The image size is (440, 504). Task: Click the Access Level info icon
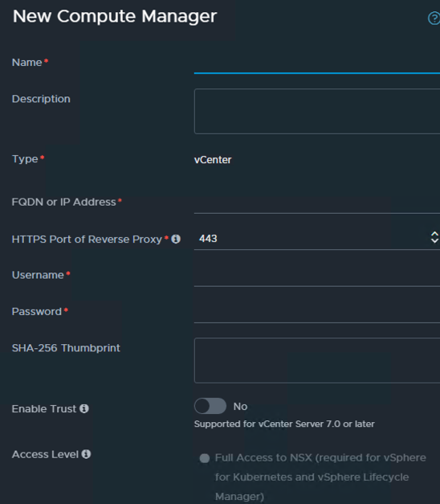[86, 454]
